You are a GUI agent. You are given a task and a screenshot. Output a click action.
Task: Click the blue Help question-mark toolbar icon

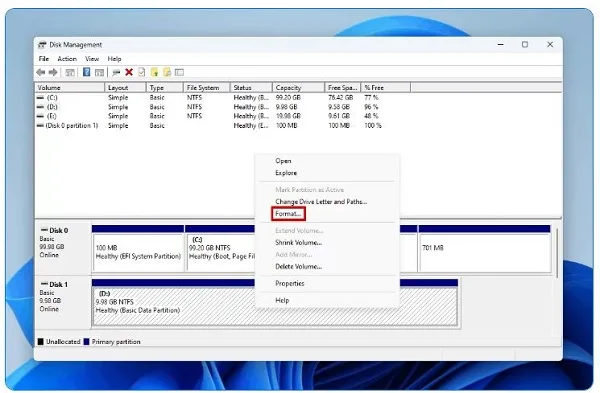(86, 72)
